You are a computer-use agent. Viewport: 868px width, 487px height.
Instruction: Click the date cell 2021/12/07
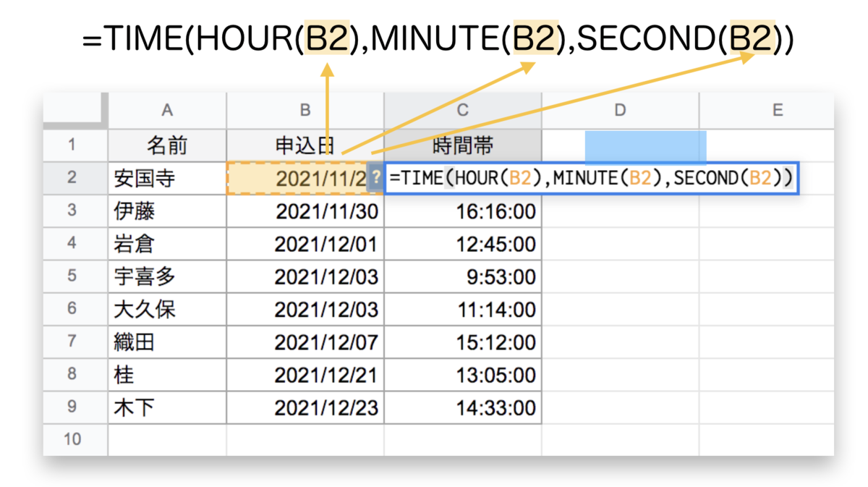pyautogui.click(x=305, y=342)
